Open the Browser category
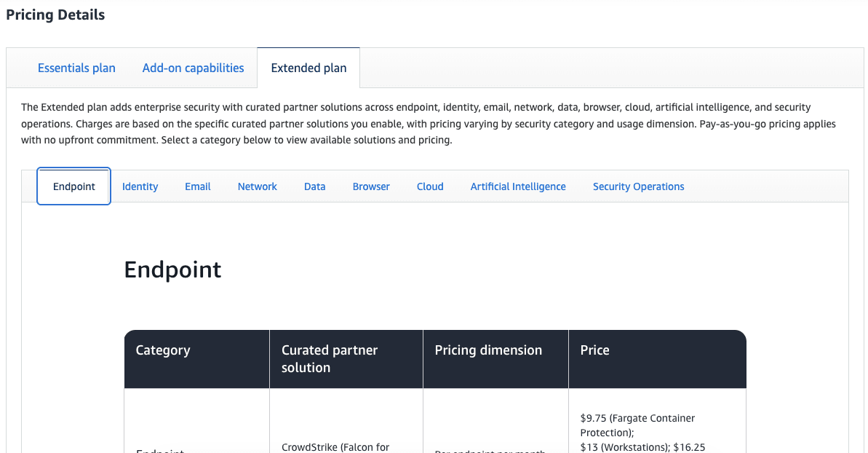The width and height of the screenshot is (868, 453). click(371, 186)
